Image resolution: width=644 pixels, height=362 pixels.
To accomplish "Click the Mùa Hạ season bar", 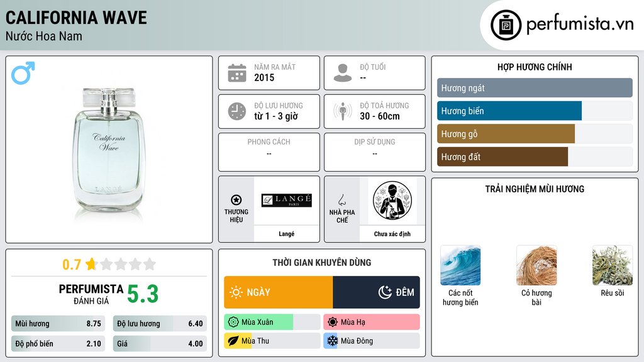I will 372,322.
